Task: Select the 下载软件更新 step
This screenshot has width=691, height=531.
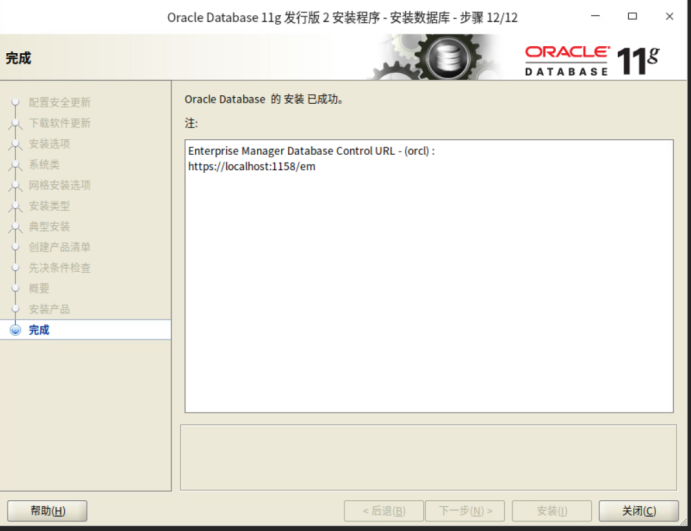Action: pos(59,123)
